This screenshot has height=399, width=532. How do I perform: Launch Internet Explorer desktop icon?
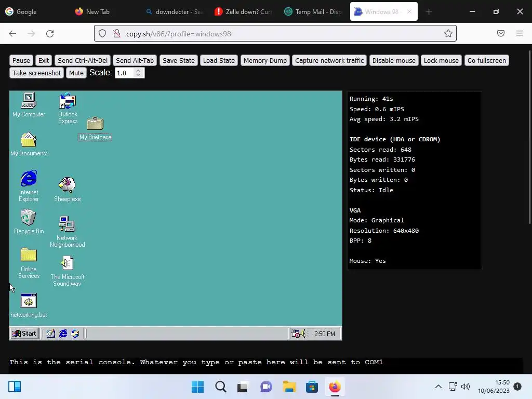pos(29,186)
